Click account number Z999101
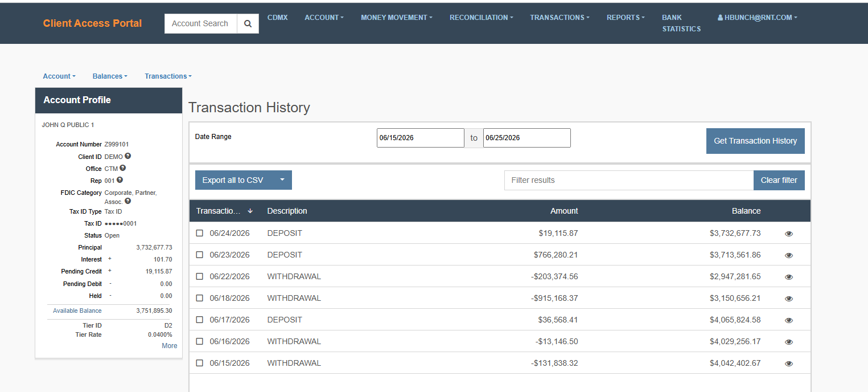This screenshot has width=868, height=392. pos(117,145)
